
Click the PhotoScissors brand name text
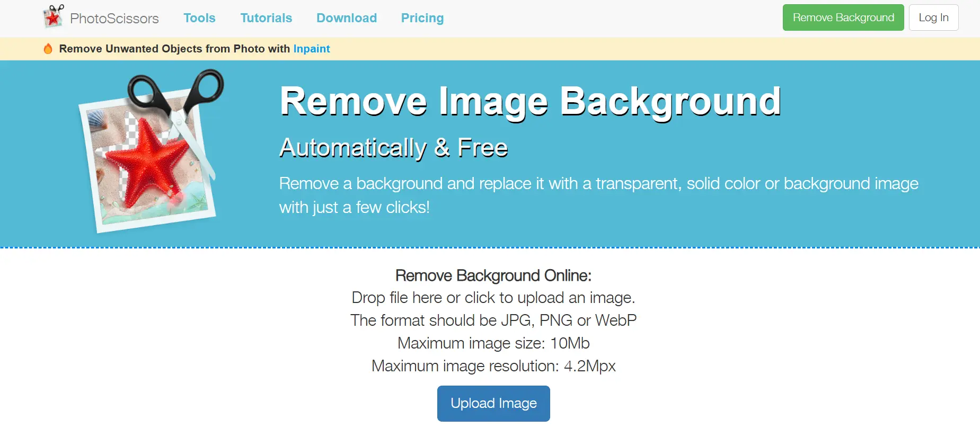click(x=114, y=19)
